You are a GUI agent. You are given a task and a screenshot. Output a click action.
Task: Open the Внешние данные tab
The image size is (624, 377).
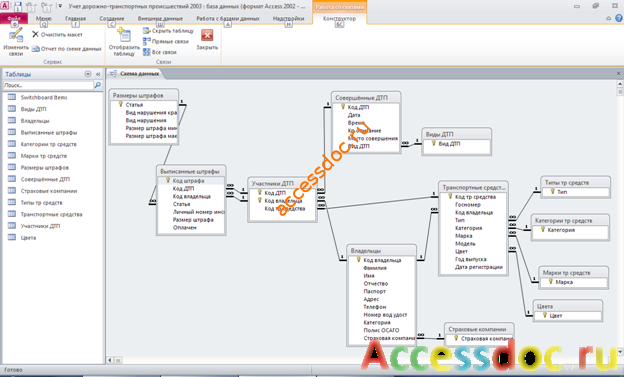coord(160,18)
